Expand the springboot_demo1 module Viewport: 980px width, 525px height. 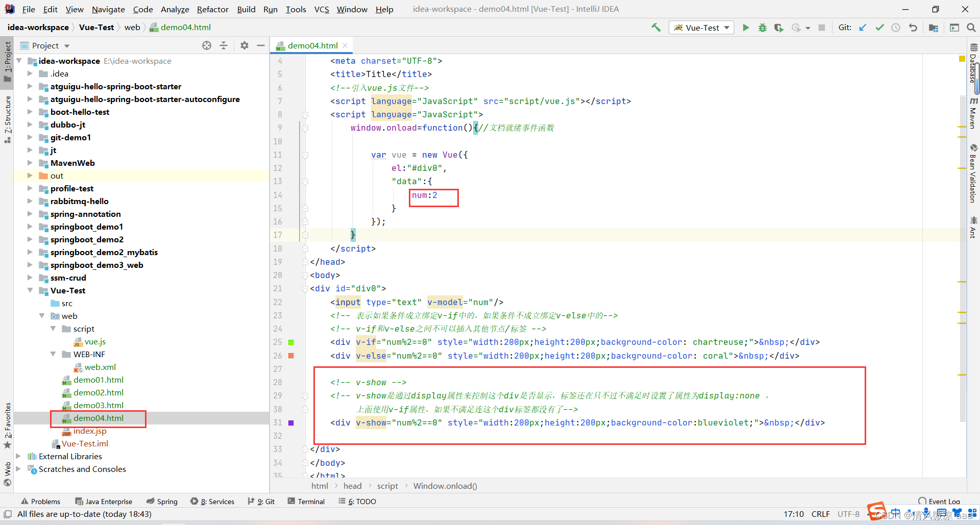[x=30, y=227]
